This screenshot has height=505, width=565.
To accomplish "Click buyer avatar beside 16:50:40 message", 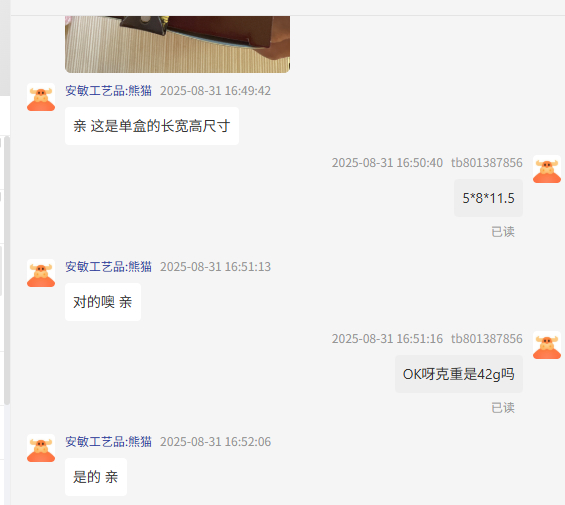I will pyautogui.click(x=547, y=169).
